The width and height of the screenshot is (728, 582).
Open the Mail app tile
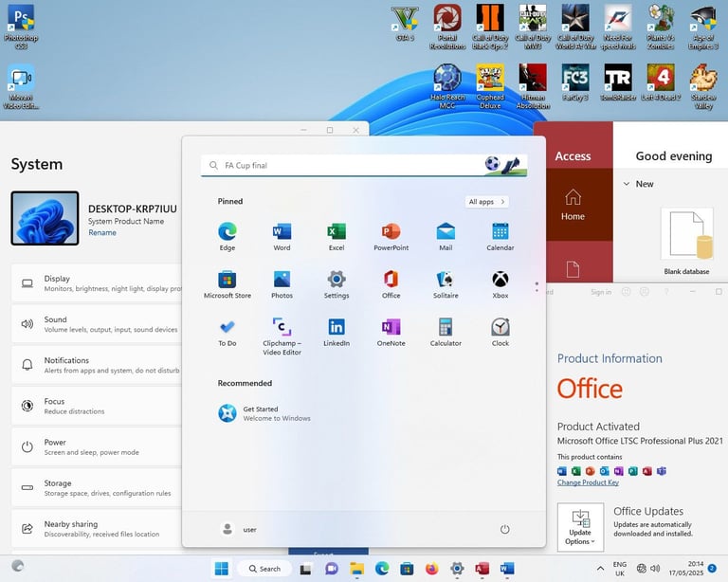446,237
